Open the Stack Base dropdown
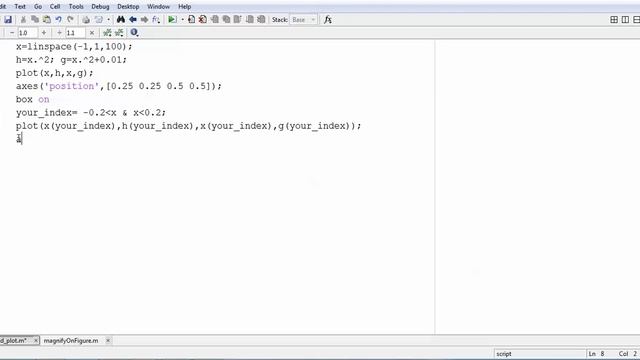The width and height of the screenshot is (640, 360). click(304, 20)
